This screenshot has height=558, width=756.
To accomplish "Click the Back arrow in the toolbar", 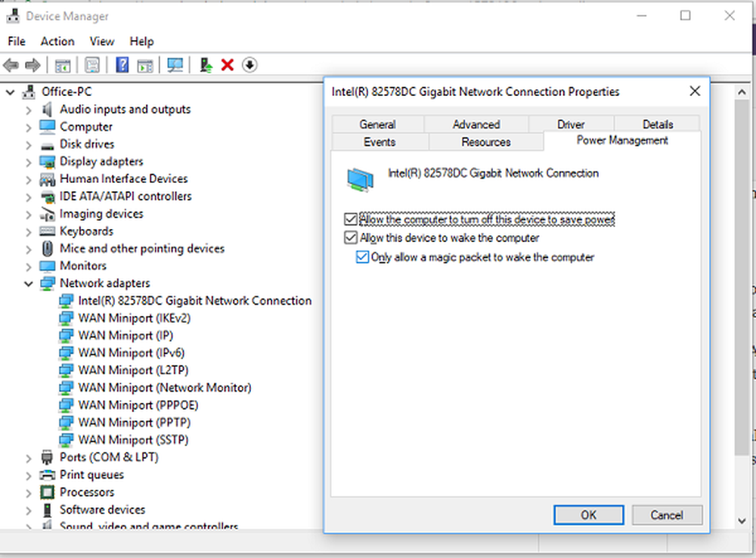I will tap(11, 66).
